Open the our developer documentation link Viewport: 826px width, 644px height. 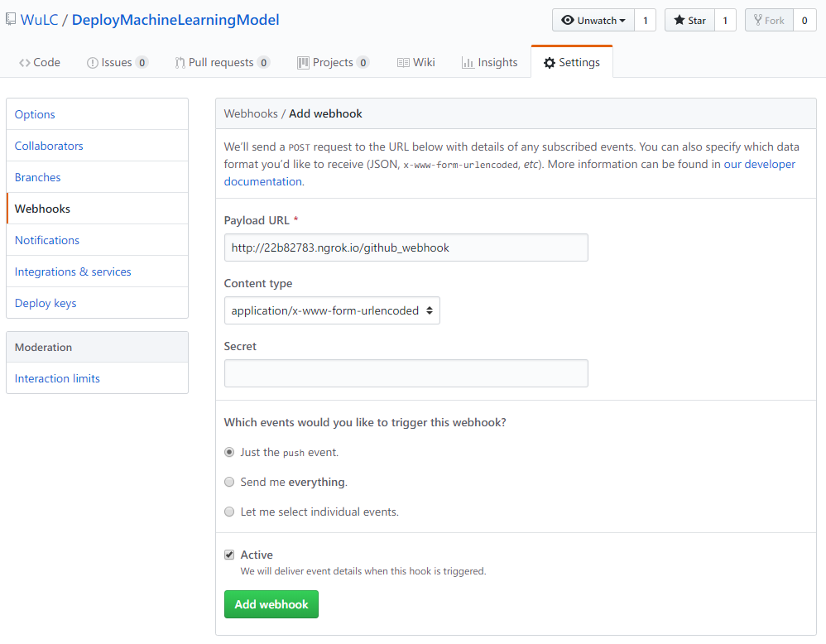click(x=759, y=164)
